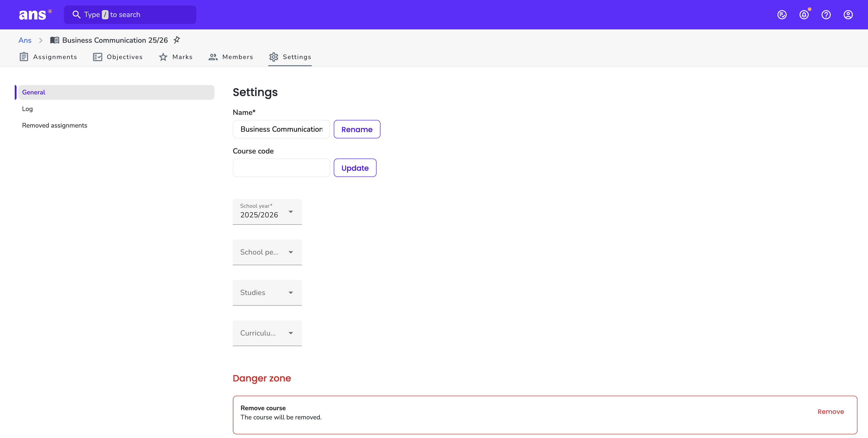Open the notifications bell icon

pos(804,14)
